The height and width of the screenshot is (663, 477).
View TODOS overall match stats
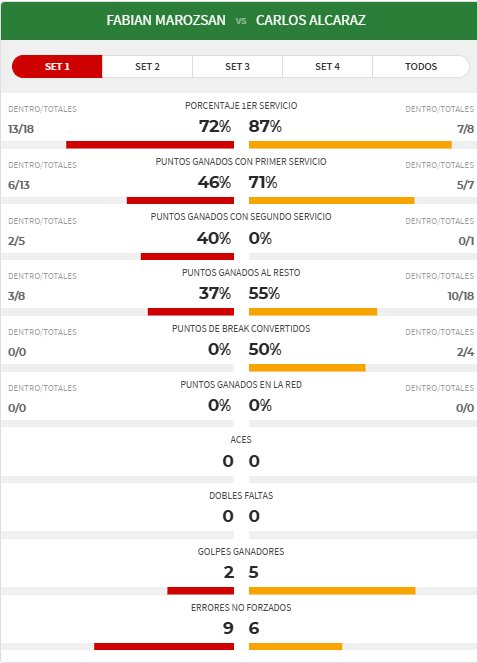pos(421,66)
